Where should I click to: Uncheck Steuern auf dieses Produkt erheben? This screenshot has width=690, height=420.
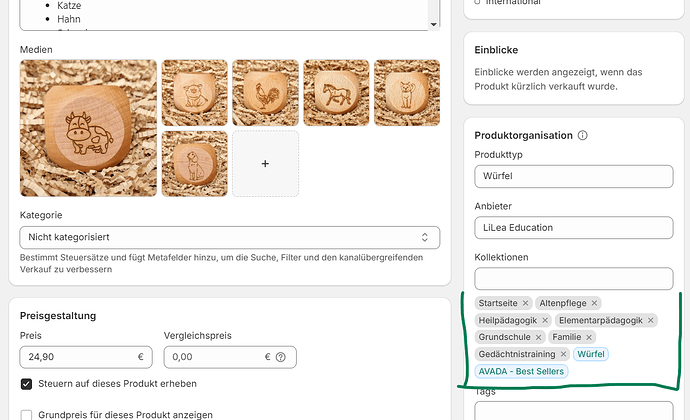(x=26, y=384)
